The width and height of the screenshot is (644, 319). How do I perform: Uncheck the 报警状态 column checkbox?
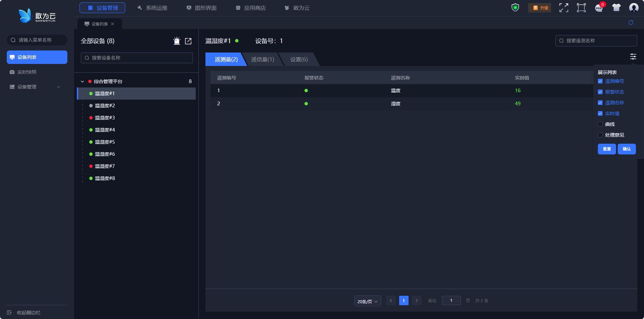(x=600, y=92)
